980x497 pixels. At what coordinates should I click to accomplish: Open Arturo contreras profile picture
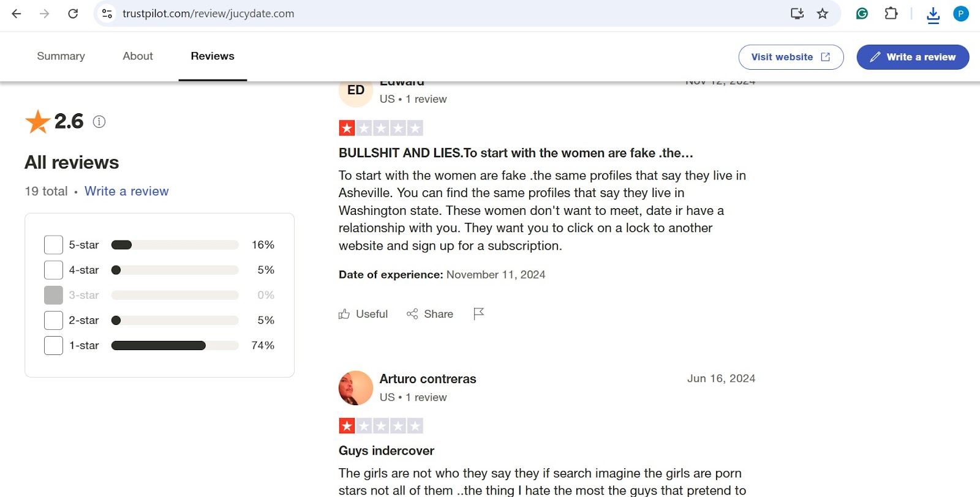pos(356,388)
